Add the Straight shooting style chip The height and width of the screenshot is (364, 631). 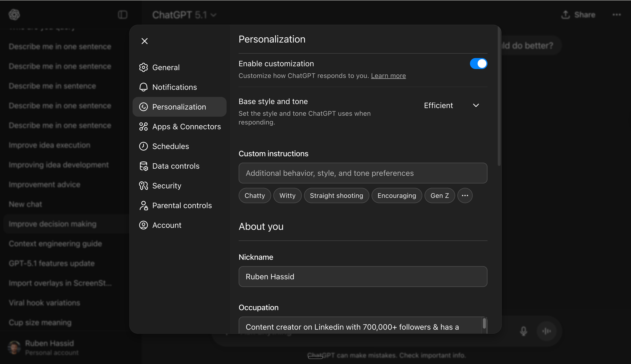pyautogui.click(x=336, y=196)
